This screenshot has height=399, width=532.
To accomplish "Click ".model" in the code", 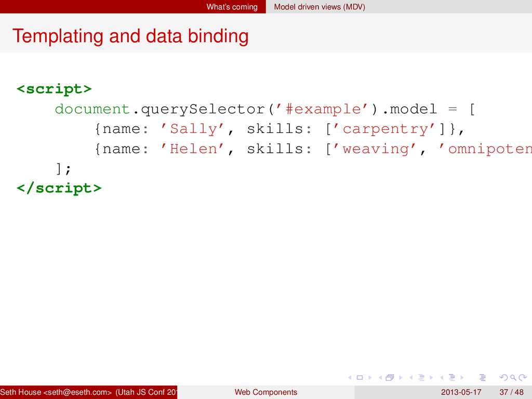I will tap(410, 109).
